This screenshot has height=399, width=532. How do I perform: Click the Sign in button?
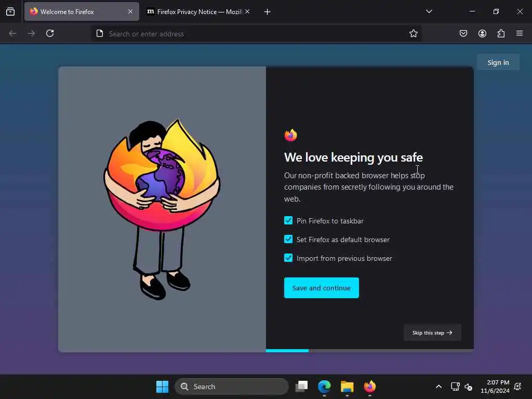pyautogui.click(x=498, y=62)
